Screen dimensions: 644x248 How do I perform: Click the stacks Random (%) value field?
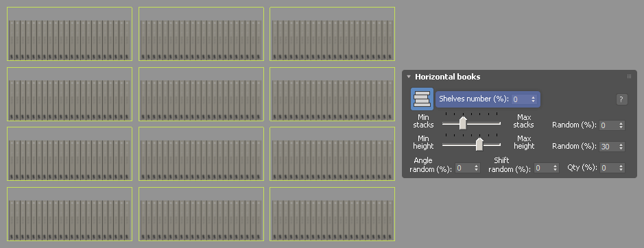pos(608,125)
